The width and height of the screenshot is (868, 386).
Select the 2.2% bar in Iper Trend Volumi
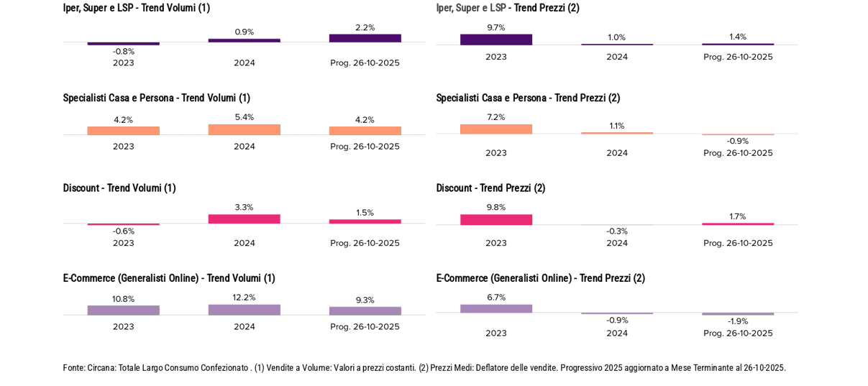[x=365, y=38]
